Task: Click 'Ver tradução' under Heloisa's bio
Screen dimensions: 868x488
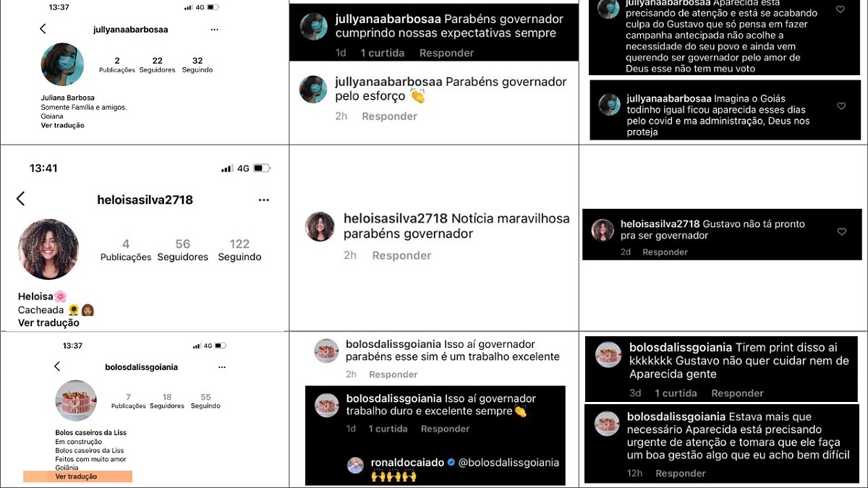Action: click(x=48, y=323)
